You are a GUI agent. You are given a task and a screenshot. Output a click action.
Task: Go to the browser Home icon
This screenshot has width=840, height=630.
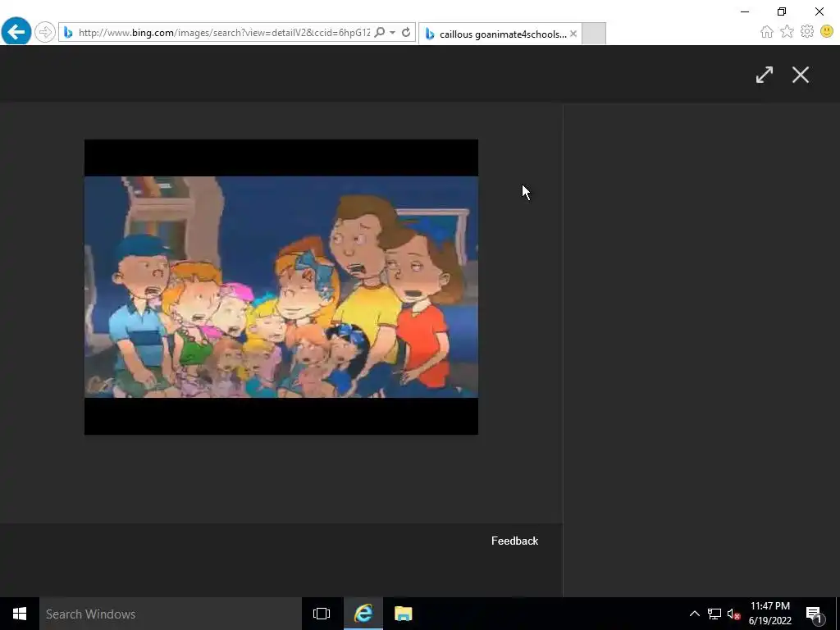click(x=767, y=32)
